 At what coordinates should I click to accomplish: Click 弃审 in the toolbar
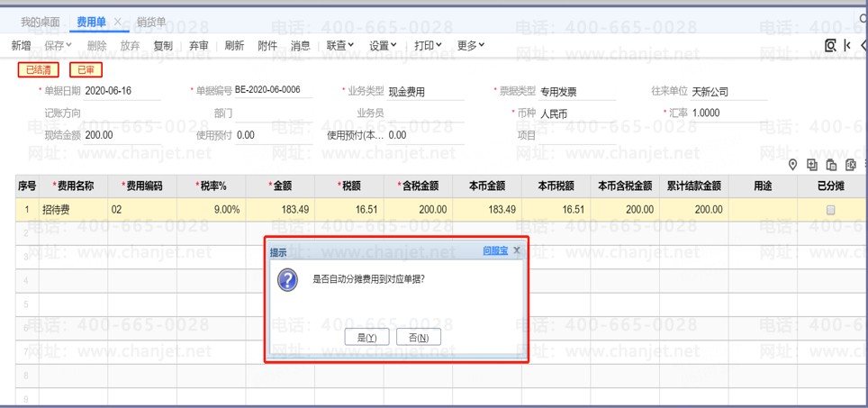pyautogui.click(x=199, y=45)
